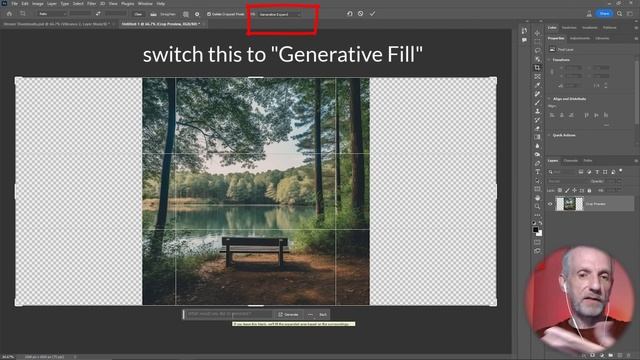The height and width of the screenshot is (360, 640).
Task: Toggle Delete Cropped Pixels checkbox
Action: [209, 14]
